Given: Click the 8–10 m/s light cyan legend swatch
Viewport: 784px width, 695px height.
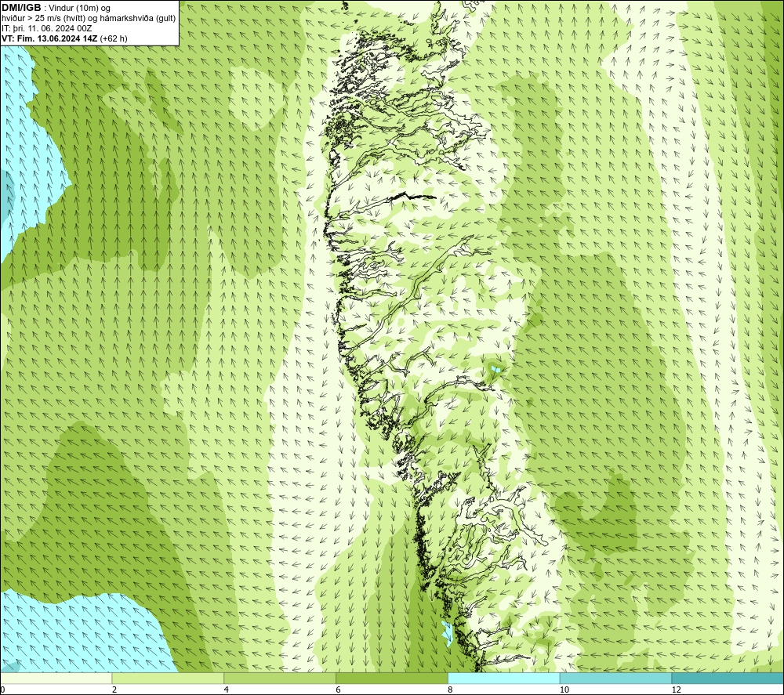Looking at the screenshot, I should point(504,678).
